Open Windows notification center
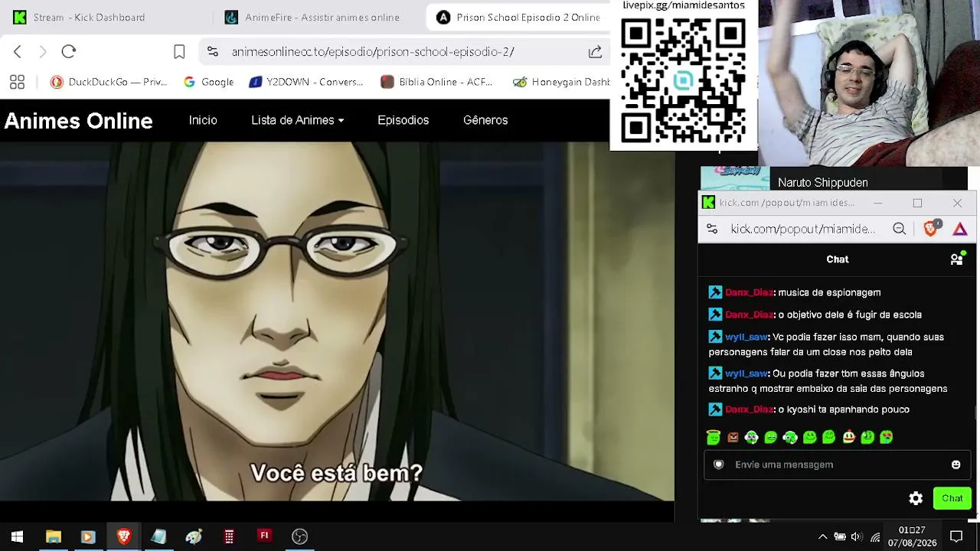The width and height of the screenshot is (980, 551). click(x=956, y=536)
